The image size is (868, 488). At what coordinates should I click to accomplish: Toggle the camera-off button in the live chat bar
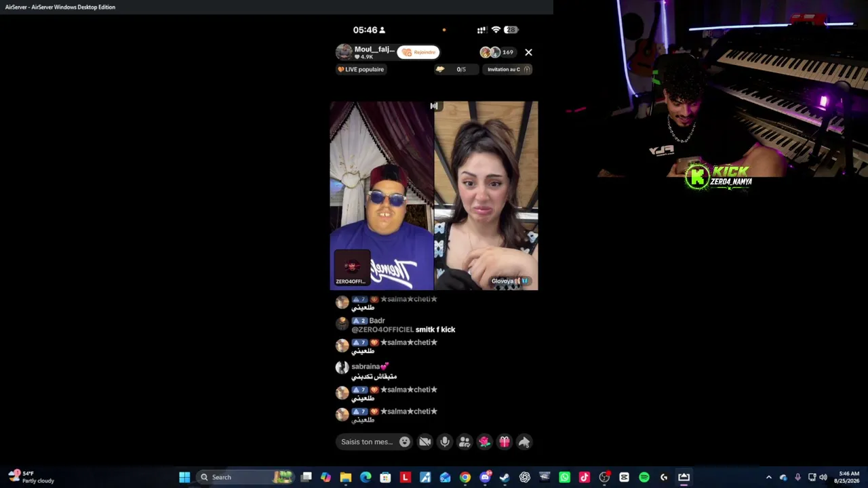[x=425, y=442]
